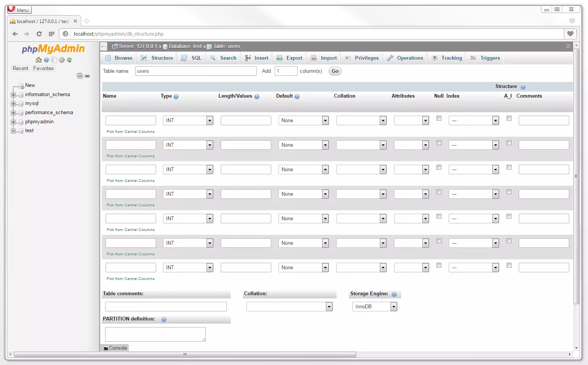This screenshot has width=588, height=365.
Task: Open the Recent tables button
Action: point(20,69)
